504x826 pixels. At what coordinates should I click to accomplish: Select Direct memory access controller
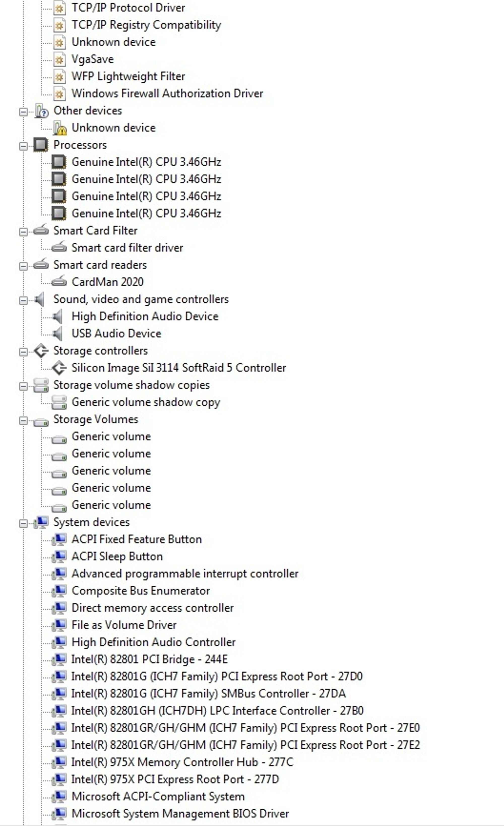152,608
